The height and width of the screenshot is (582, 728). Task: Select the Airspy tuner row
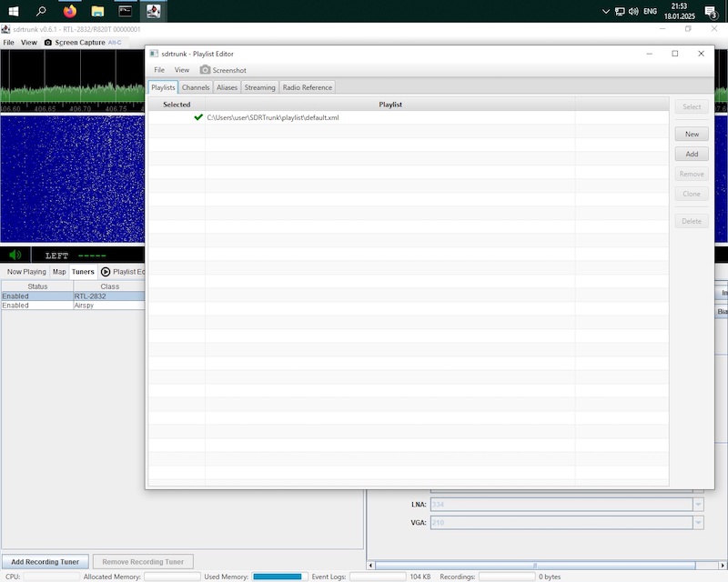[x=73, y=306]
